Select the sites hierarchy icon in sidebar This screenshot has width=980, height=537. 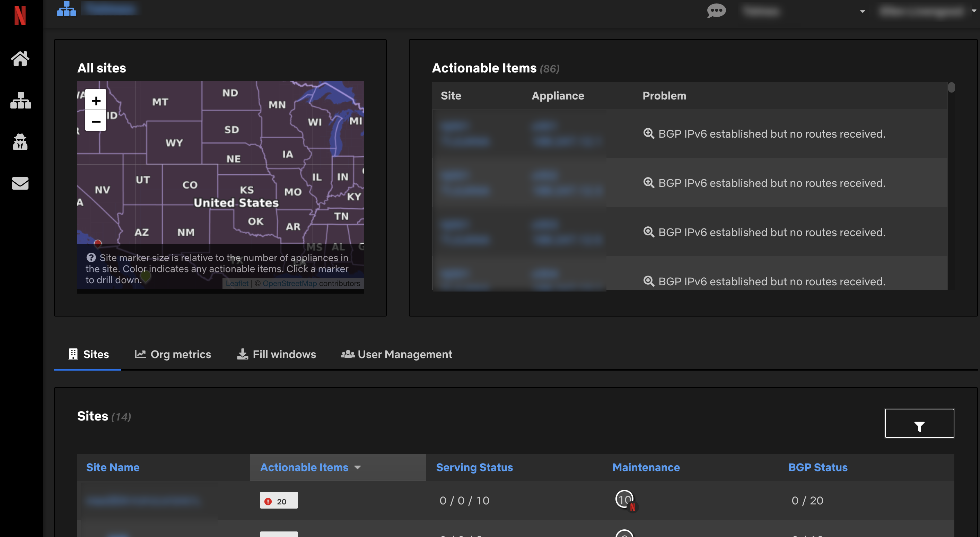[20, 101]
